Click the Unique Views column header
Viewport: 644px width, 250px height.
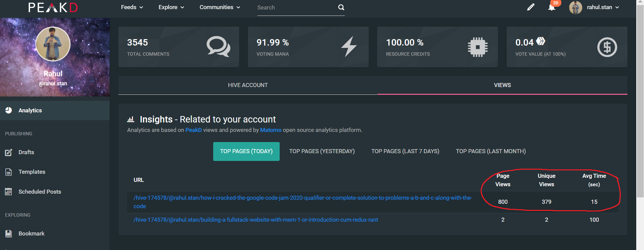point(547,180)
